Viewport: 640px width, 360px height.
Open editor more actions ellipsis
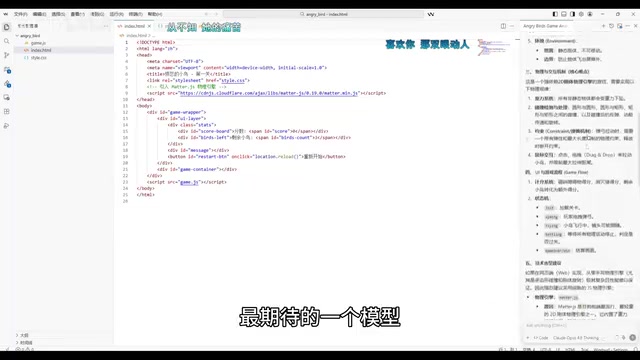coord(512,26)
